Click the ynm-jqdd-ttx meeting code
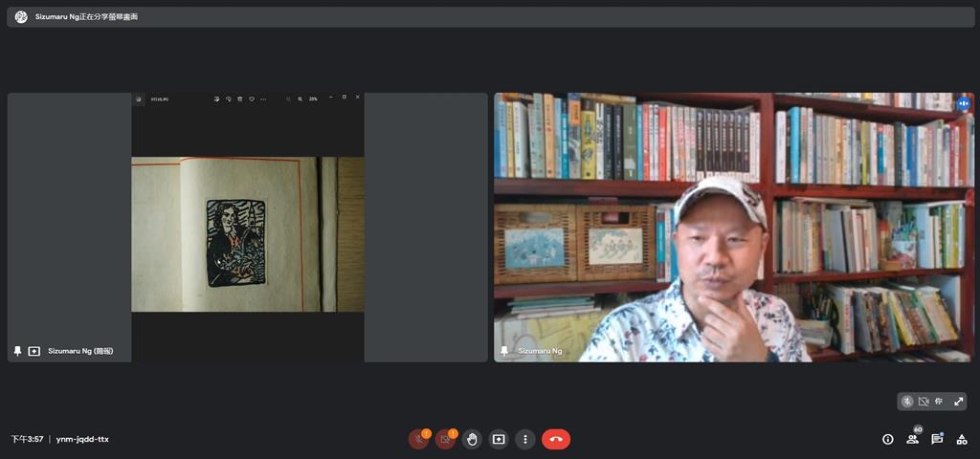This screenshot has height=459, width=980. (x=82, y=440)
